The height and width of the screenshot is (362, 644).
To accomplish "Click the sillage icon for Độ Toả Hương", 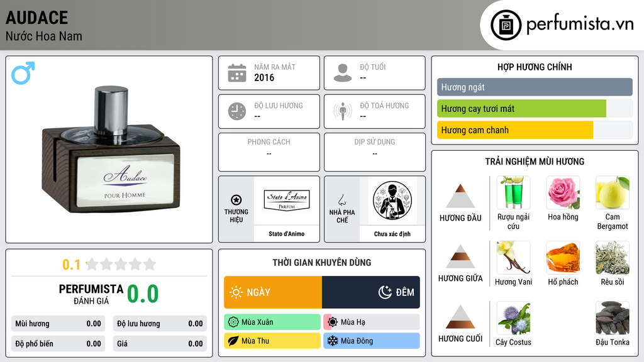I will 343,111.
